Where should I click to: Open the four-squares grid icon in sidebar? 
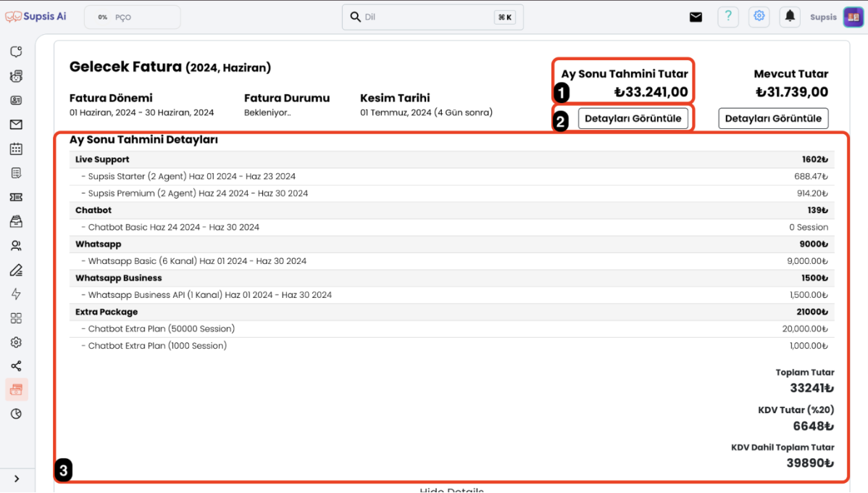tap(16, 318)
